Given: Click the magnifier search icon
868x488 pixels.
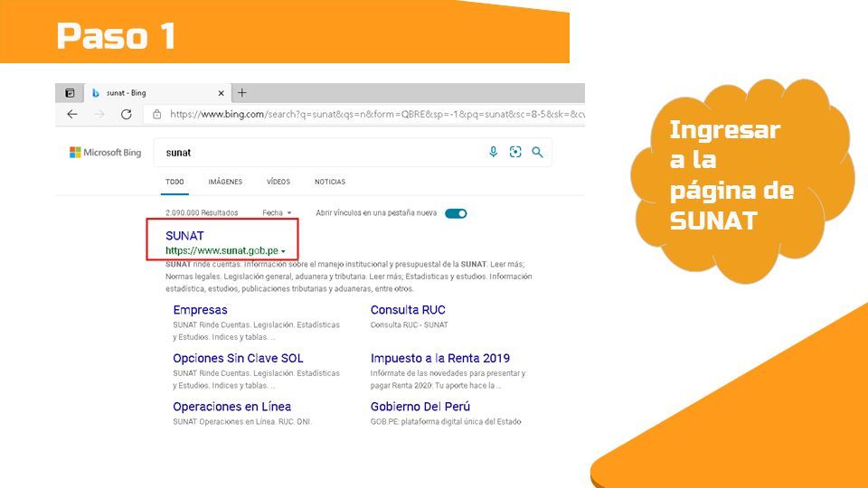Looking at the screenshot, I should [x=537, y=152].
